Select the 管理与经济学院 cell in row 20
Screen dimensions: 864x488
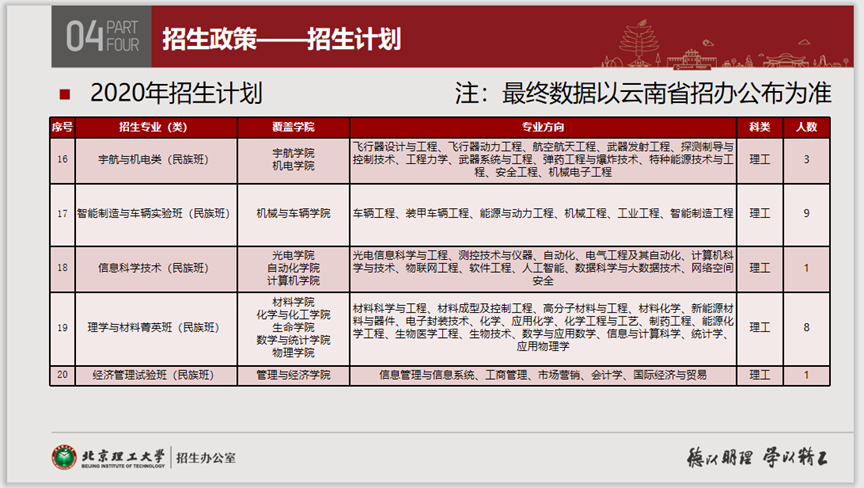pyautogui.click(x=293, y=375)
